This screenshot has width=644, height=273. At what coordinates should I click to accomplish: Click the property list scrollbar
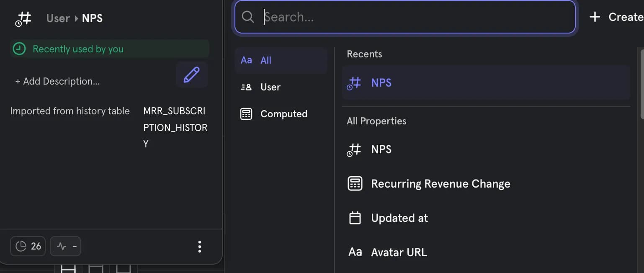[x=641, y=84]
